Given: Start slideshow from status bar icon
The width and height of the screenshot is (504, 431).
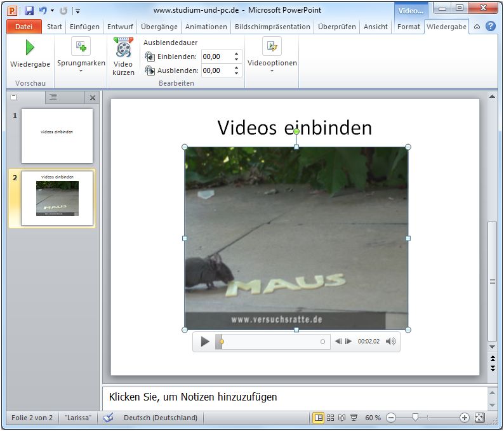Looking at the screenshot, I should pos(354,418).
